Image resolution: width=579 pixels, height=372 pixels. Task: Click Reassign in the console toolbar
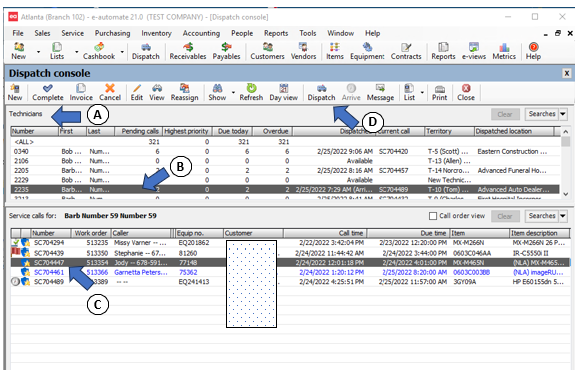[x=184, y=92]
